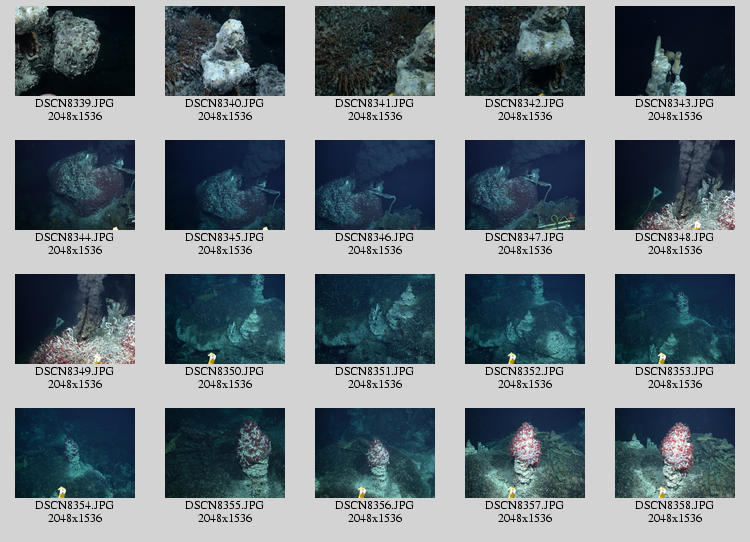Select the caption label DSCN8346.JPG
The image size is (750, 542).
pos(375,237)
